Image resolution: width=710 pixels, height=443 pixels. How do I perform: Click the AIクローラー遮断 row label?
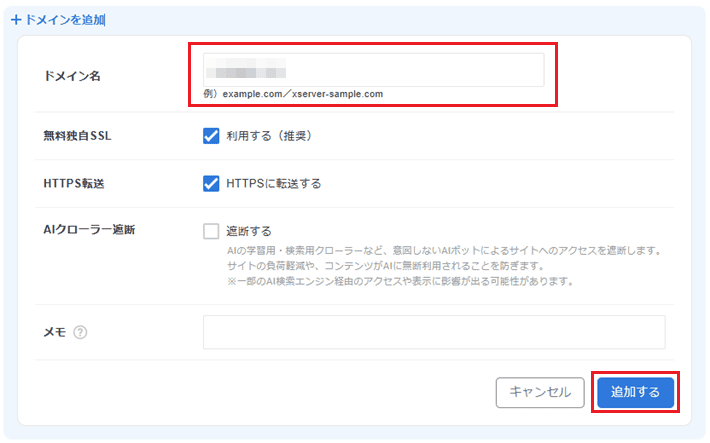(89, 230)
